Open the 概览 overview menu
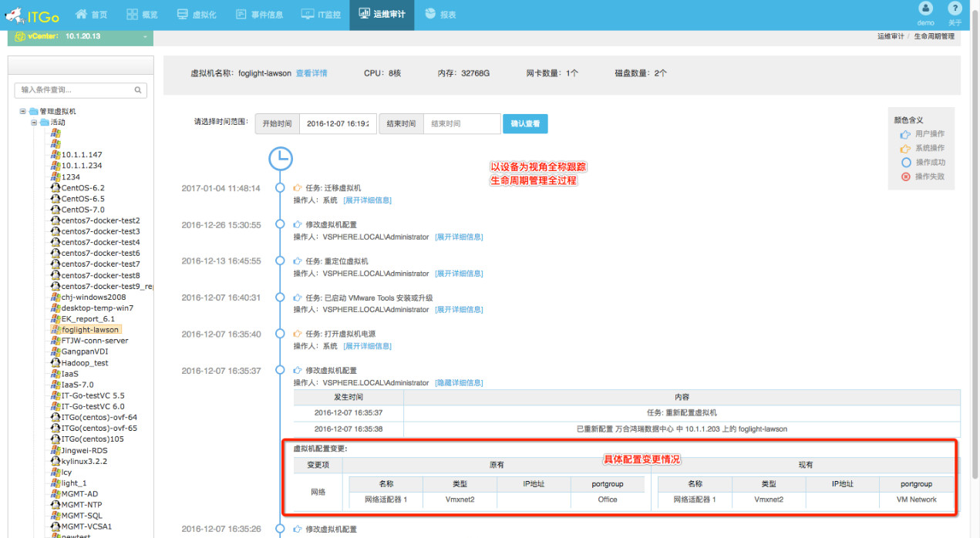 [142, 15]
